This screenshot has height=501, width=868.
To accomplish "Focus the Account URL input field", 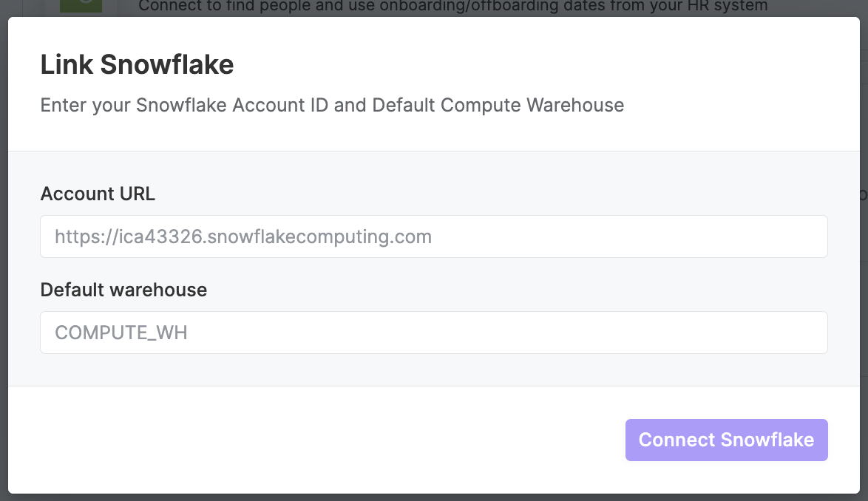I will pyautogui.click(x=433, y=236).
